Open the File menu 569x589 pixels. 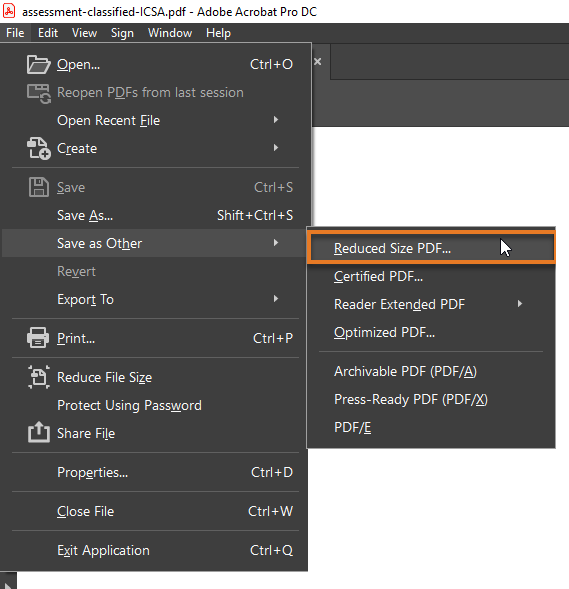[15, 33]
